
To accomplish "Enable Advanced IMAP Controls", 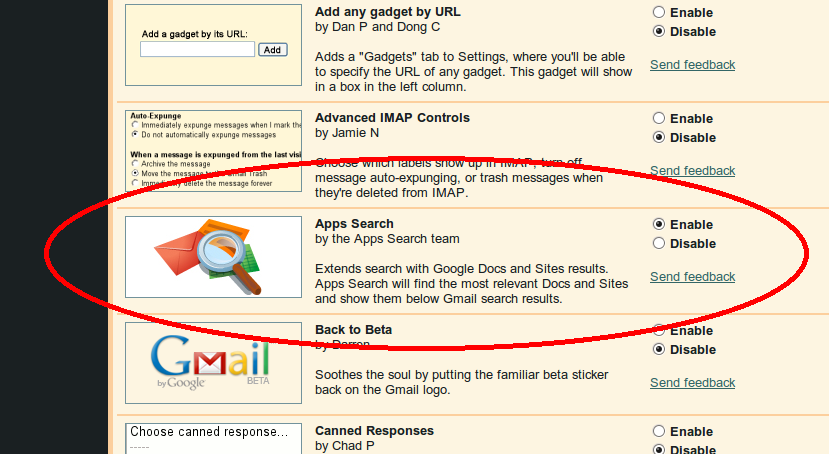I will pos(658,119).
